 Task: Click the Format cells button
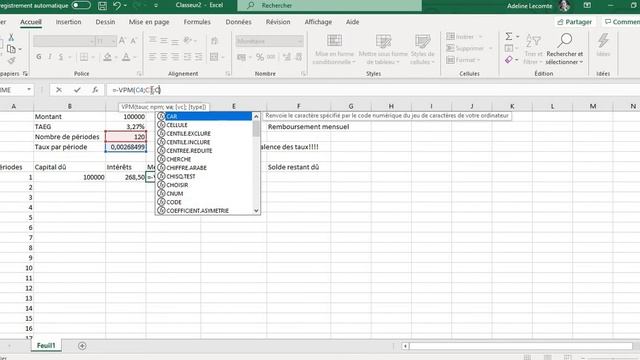[x=463, y=60]
